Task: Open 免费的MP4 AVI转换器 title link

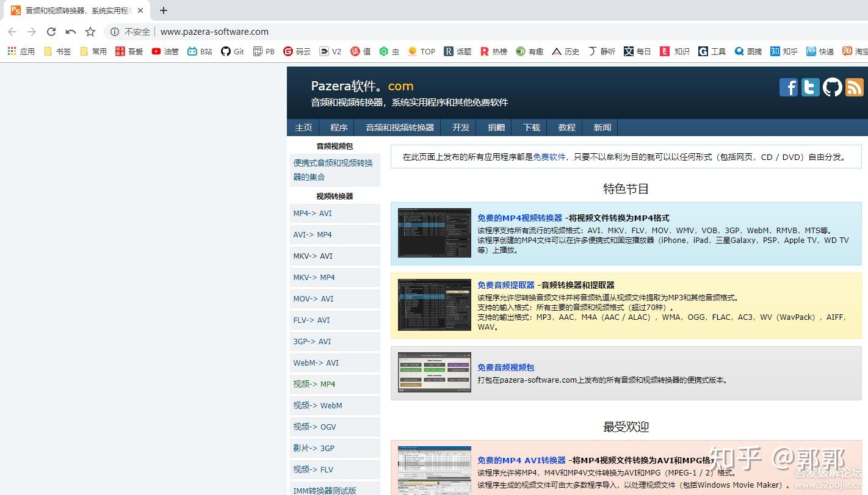Action: [x=521, y=460]
